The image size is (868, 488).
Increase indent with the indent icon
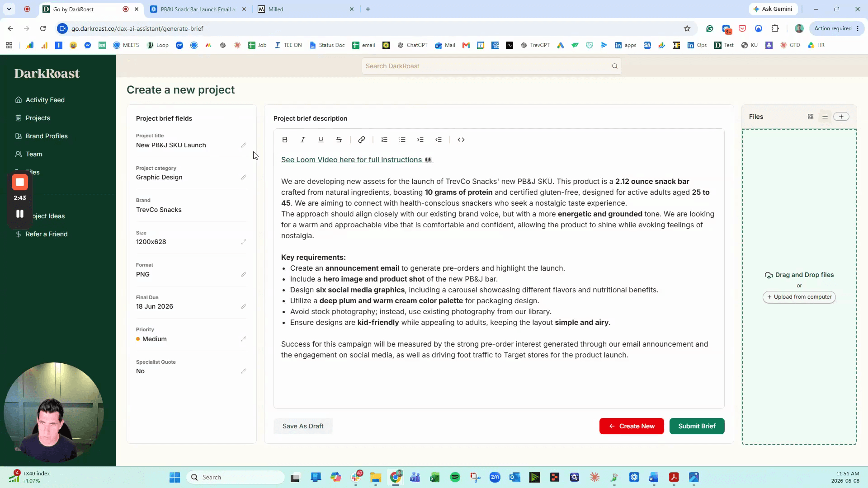pos(420,140)
